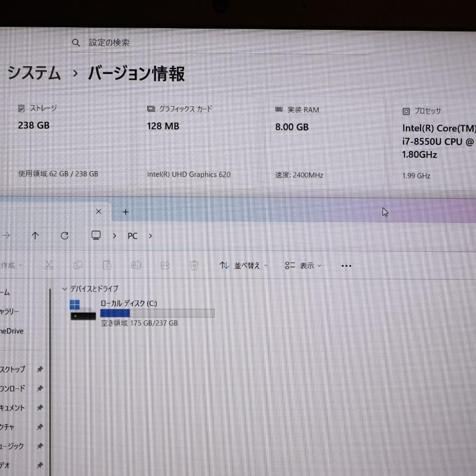476x476 pixels.
Task: Unpin デスクトップ from the sidebar
Action: 40,369
